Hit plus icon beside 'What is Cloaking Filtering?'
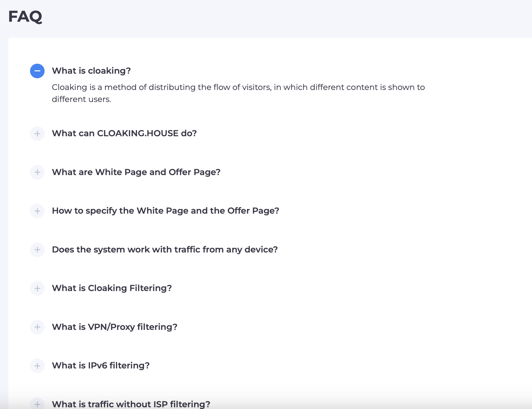Image resolution: width=532 pixels, height=409 pixels. pos(37,288)
